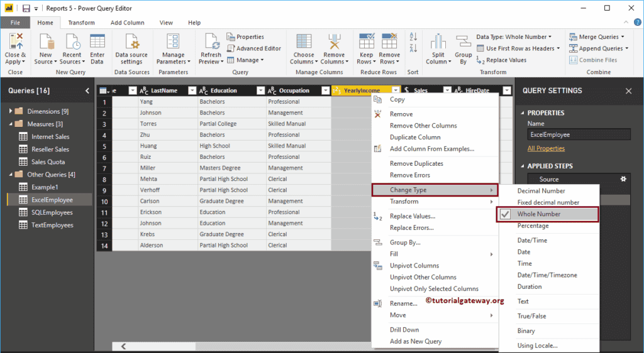This screenshot has height=353, width=644.
Task: Select the SQLEmployees query
Action: tap(52, 212)
